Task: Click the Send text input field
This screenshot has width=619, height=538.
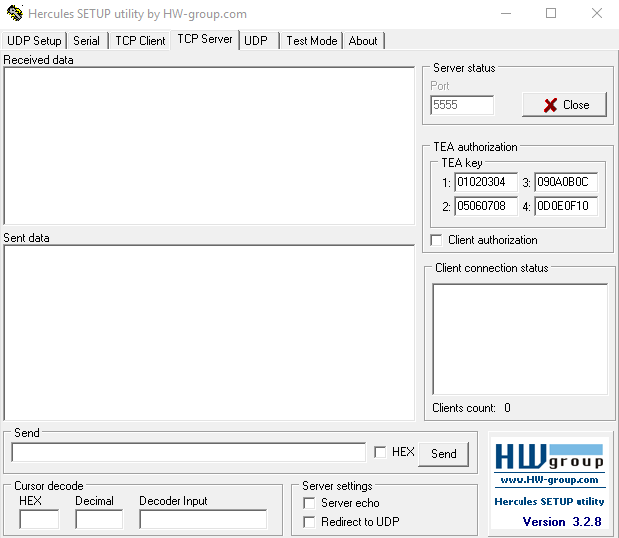Action: point(189,452)
